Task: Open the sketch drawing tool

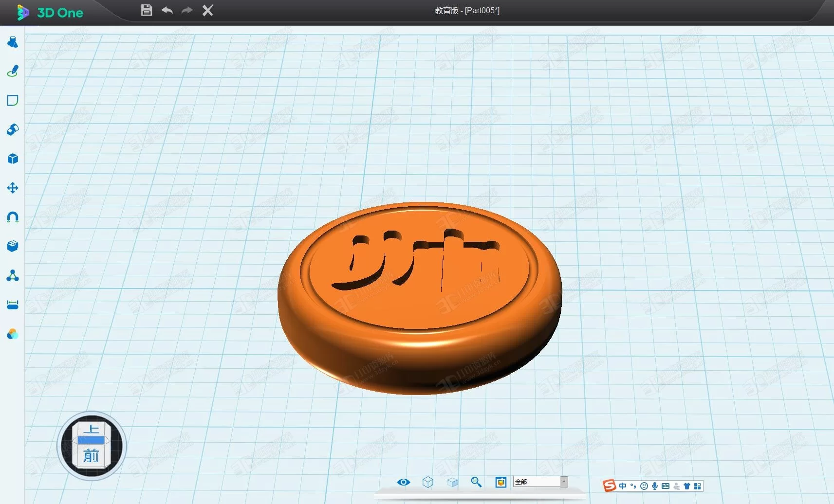Action: coord(13,71)
